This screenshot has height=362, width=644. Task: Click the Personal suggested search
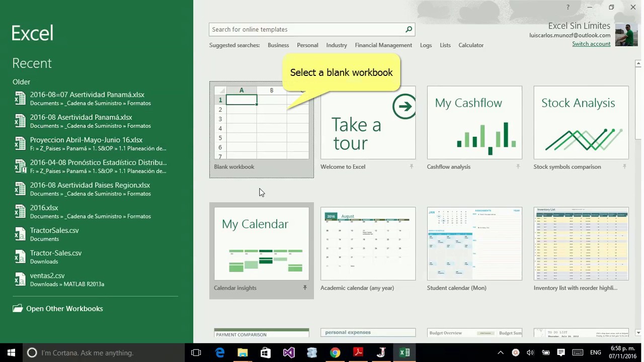307,45
